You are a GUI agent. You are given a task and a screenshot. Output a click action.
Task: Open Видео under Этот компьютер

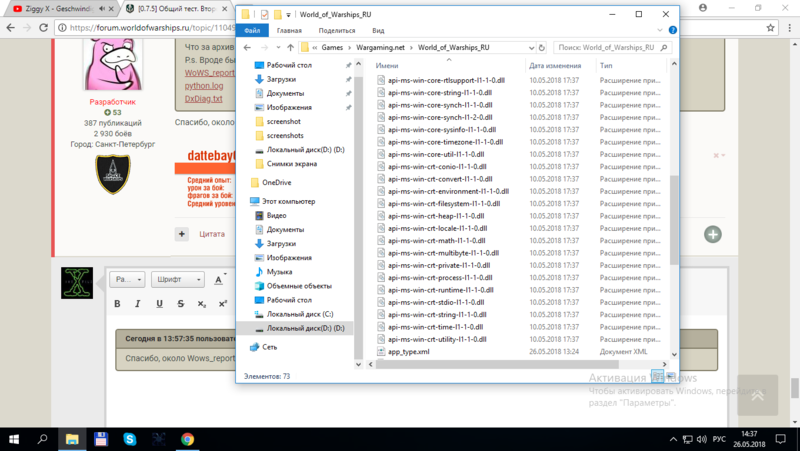(276, 215)
